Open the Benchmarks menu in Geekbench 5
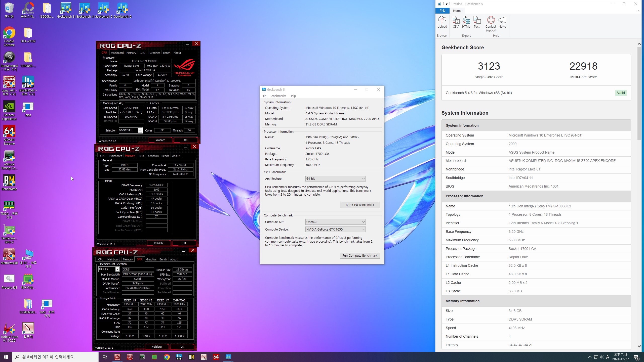This screenshot has height=362, width=644. 278,96
